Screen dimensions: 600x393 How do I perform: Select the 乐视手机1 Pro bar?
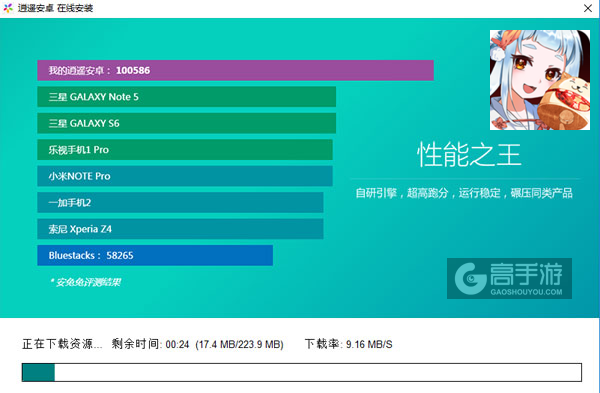click(x=185, y=150)
